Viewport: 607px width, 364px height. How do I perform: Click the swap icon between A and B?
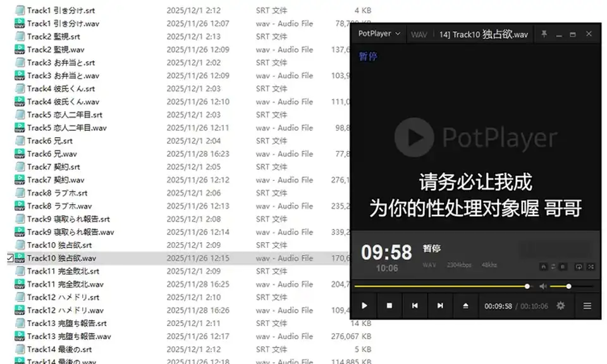point(553,267)
